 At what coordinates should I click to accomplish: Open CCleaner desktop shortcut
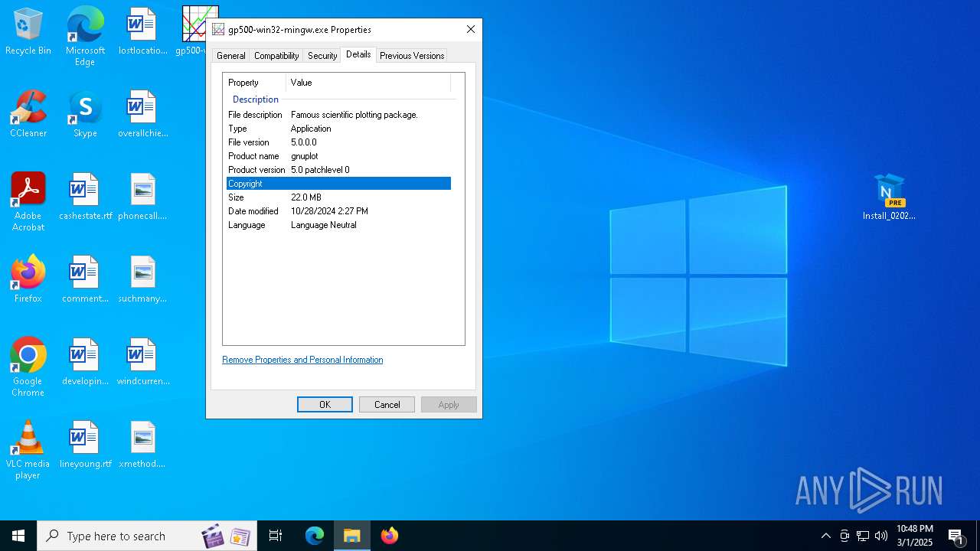click(28, 114)
